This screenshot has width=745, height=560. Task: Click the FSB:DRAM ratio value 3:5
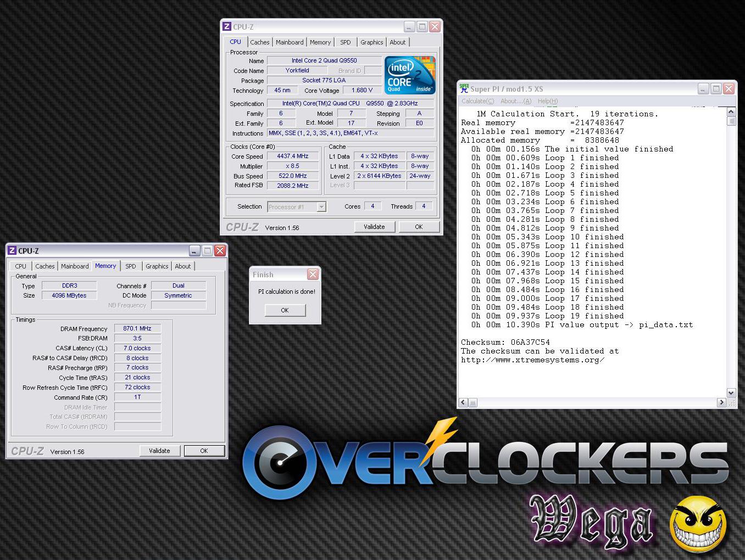tap(137, 338)
